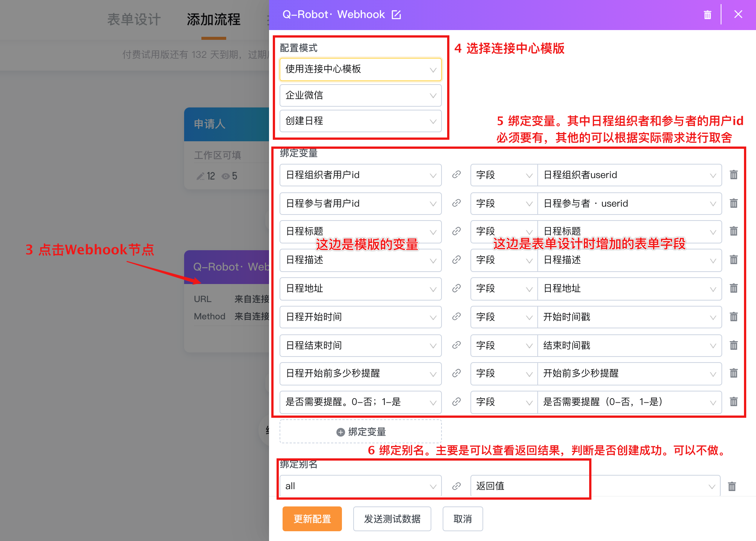Click the 返回值 alias input field

click(595, 486)
